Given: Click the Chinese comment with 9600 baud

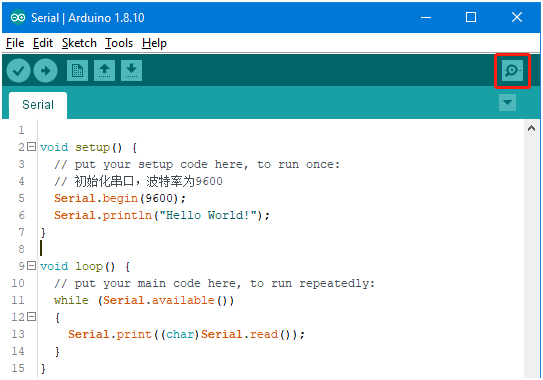Looking at the screenshot, I should [138, 181].
